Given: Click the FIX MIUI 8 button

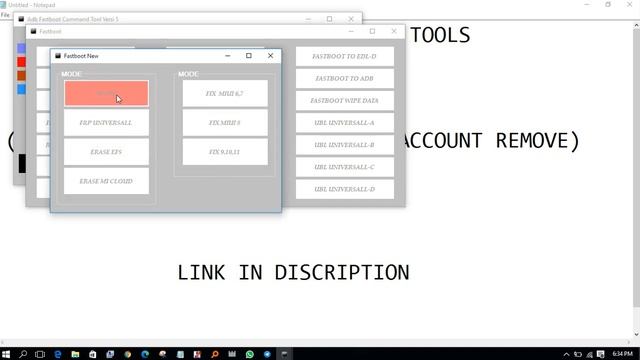Looking at the screenshot, I should pos(225,122).
